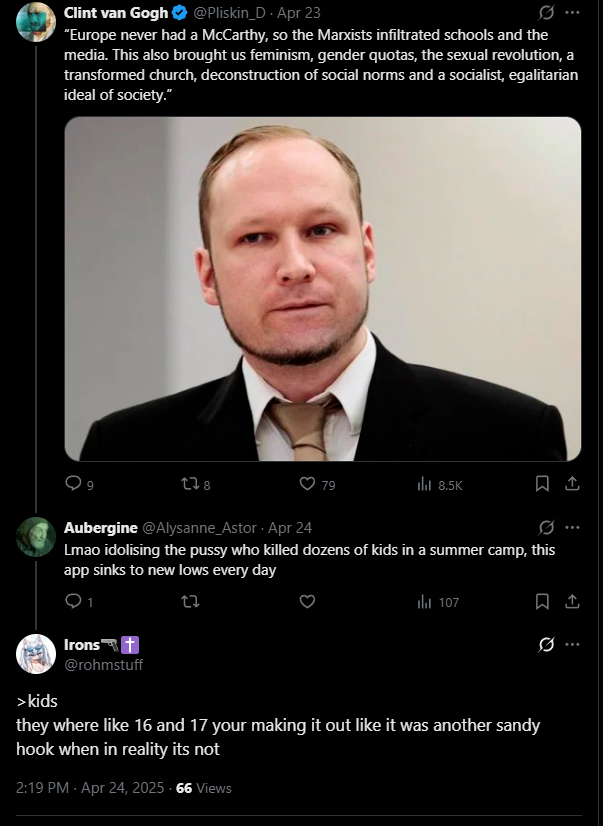Open the @Pliskin_D profile handle
This screenshot has width=603, height=826.
click(229, 13)
